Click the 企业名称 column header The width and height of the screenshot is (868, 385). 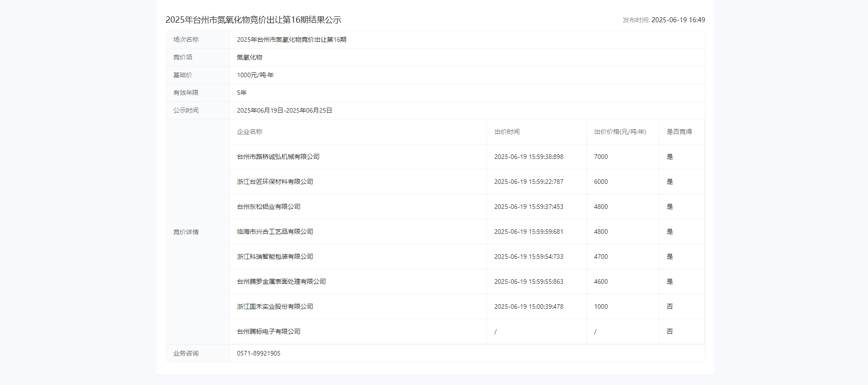click(x=249, y=132)
